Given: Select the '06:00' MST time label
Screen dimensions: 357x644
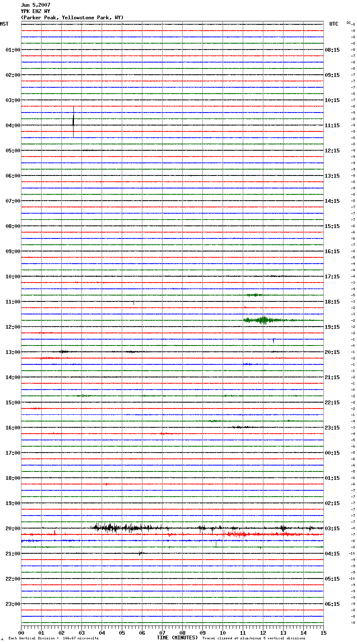Looking at the screenshot, I should pos(13,176).
